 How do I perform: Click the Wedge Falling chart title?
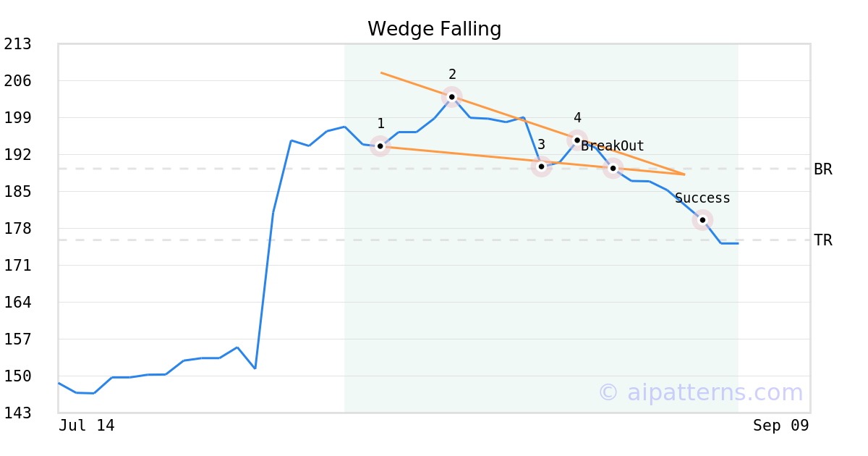click(434, 29)
